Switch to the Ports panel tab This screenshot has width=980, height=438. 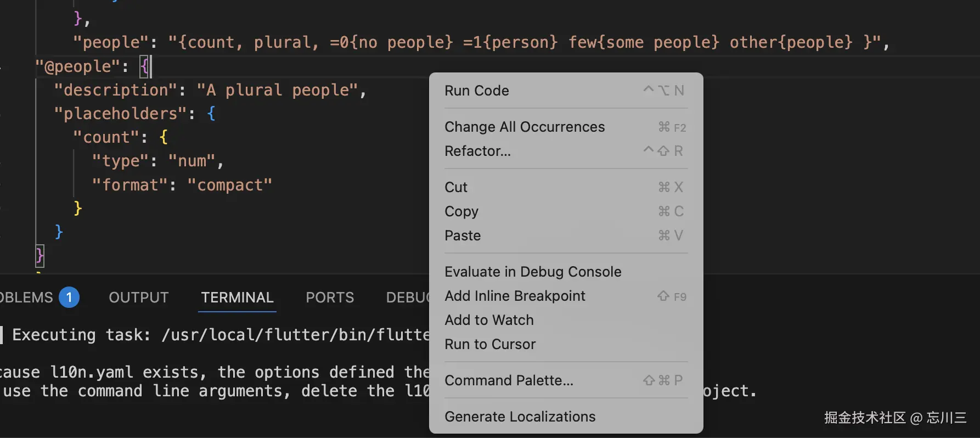(x=330, y=297)
